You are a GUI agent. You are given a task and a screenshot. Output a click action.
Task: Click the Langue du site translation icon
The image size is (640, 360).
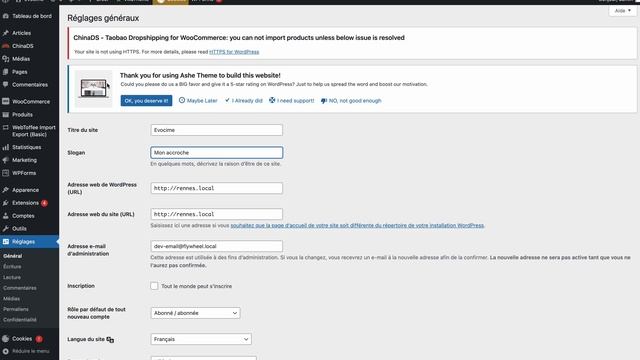tap(110, 340)
